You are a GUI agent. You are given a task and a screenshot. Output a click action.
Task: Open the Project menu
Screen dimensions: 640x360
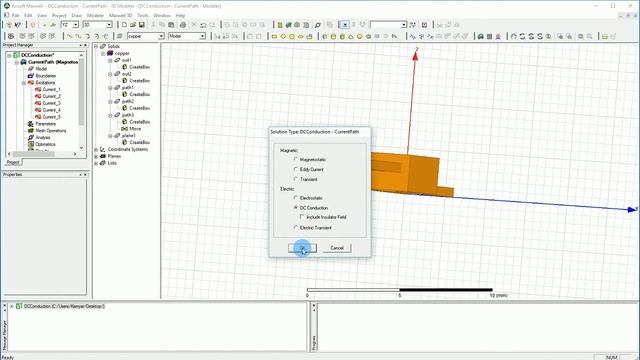[59, 16]
